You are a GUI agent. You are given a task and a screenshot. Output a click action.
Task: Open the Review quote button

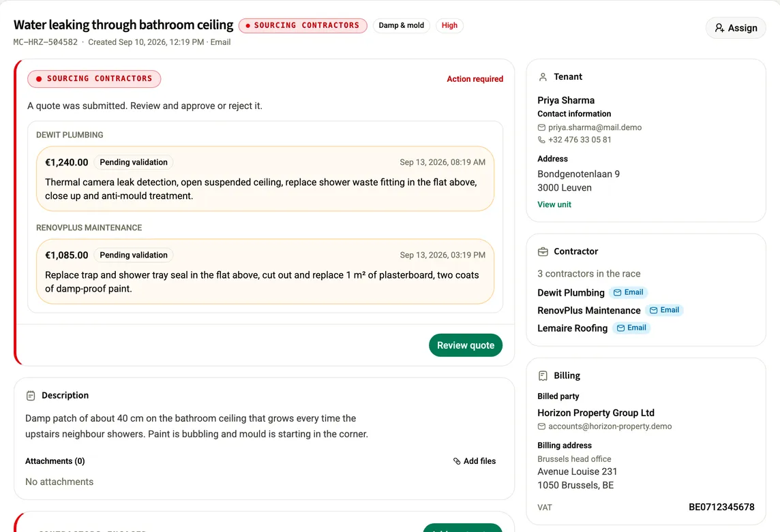pyautogui.click(x=465, y=345)
